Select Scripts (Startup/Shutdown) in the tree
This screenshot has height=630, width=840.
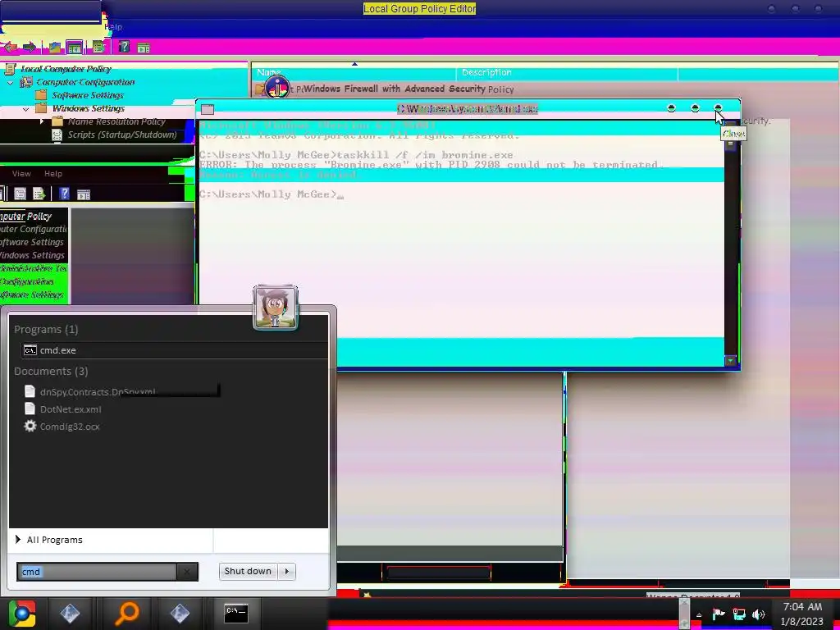122,135
